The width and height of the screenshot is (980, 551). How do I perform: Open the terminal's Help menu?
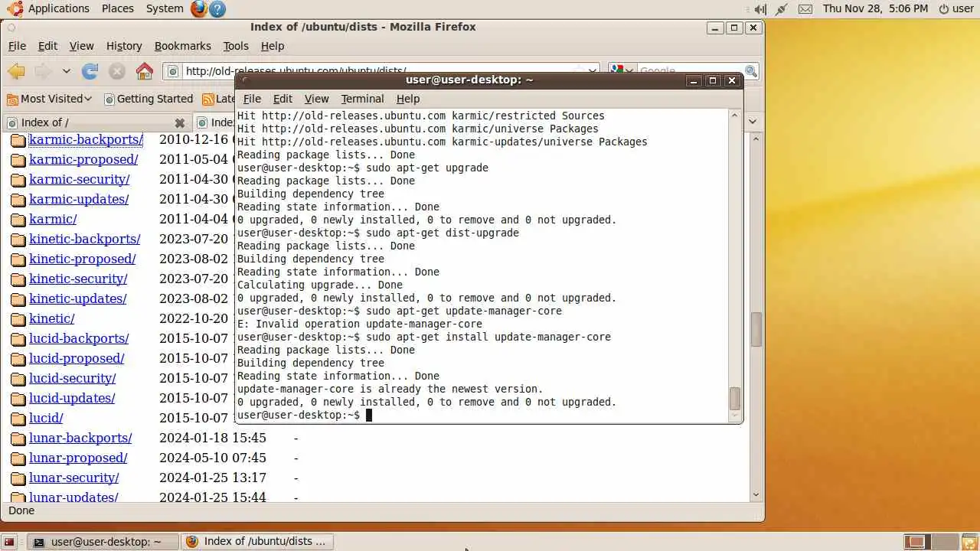[408, 99]
